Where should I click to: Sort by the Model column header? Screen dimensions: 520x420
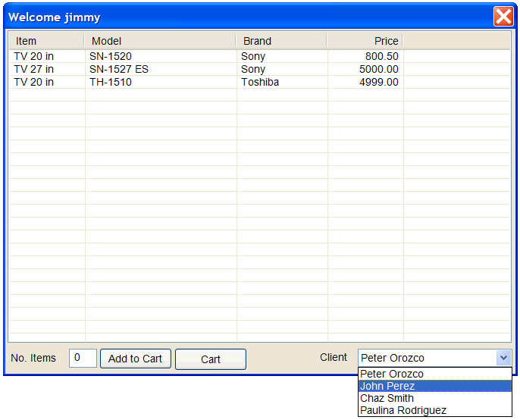point(160,41)
